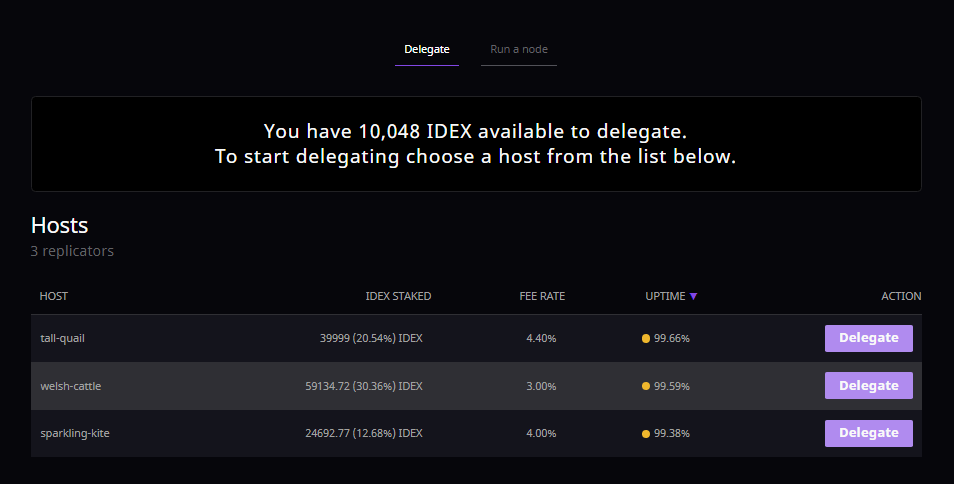Click sparkling-kite uptime status dot
This screenshot has width=954, height=484.
pyautogui.click(x=646, y=434)
